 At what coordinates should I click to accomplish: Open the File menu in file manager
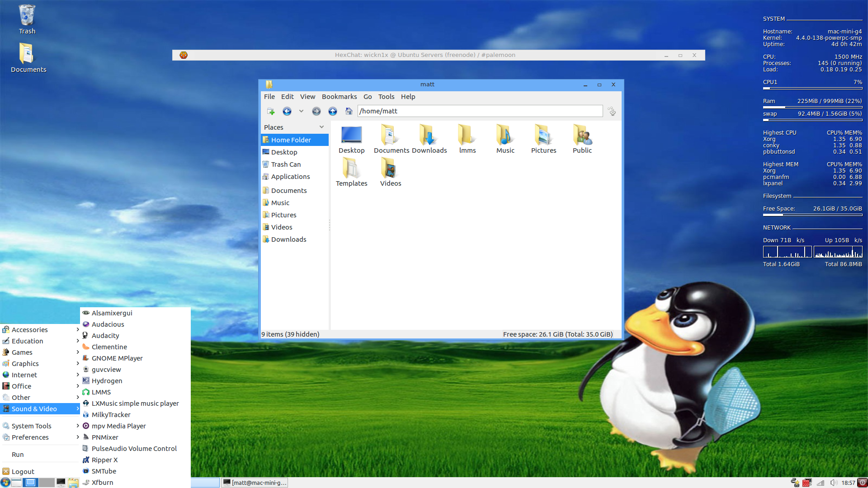[269, 97]
